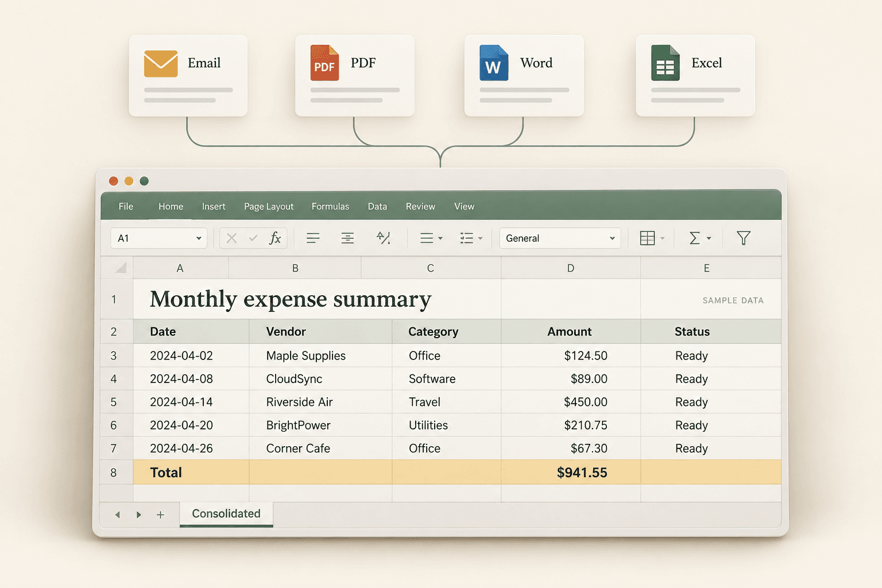The width and height of the screenshot is (882, 588).
Task: Open the fx insert function icon
Action: tap(275, 238)
